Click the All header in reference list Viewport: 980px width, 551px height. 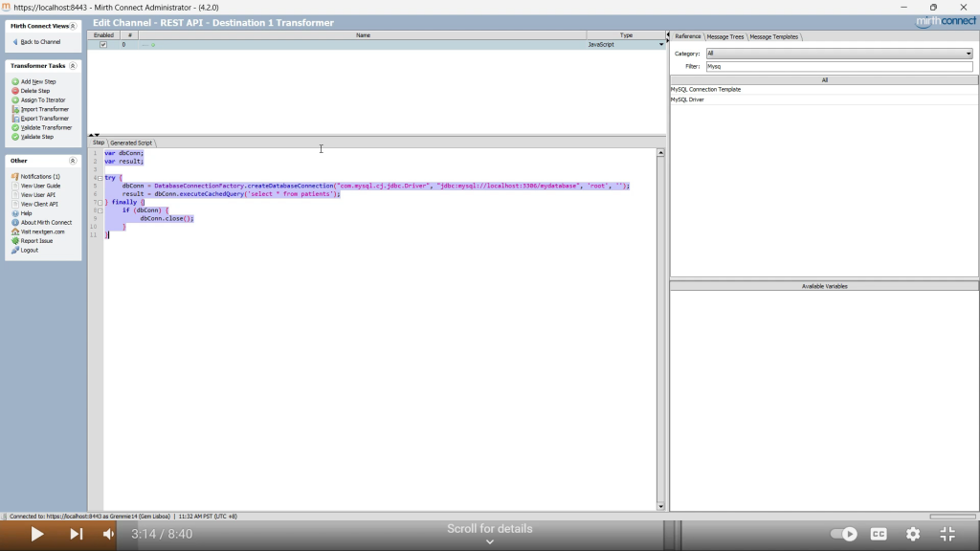[824, 80]
